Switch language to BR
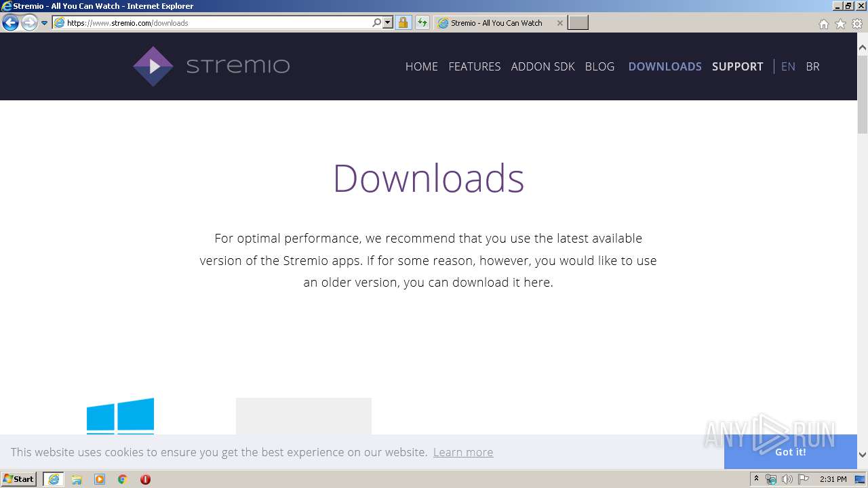The image size is (868, 488). click(x=813, y=66)
